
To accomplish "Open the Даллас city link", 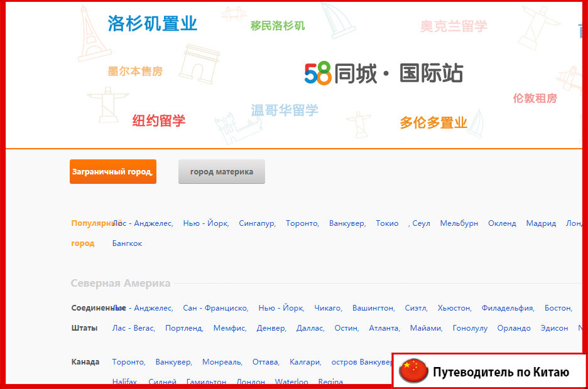I will click(310, 328).
